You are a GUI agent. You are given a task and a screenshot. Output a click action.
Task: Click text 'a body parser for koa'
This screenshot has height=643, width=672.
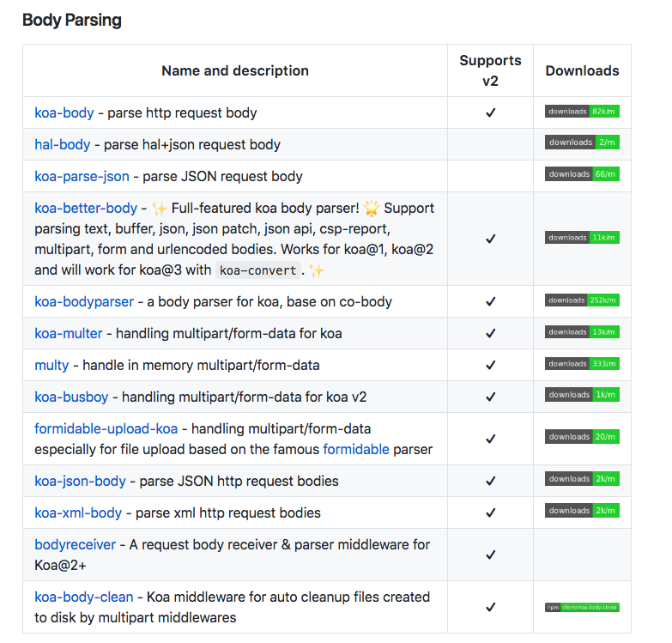215,302
